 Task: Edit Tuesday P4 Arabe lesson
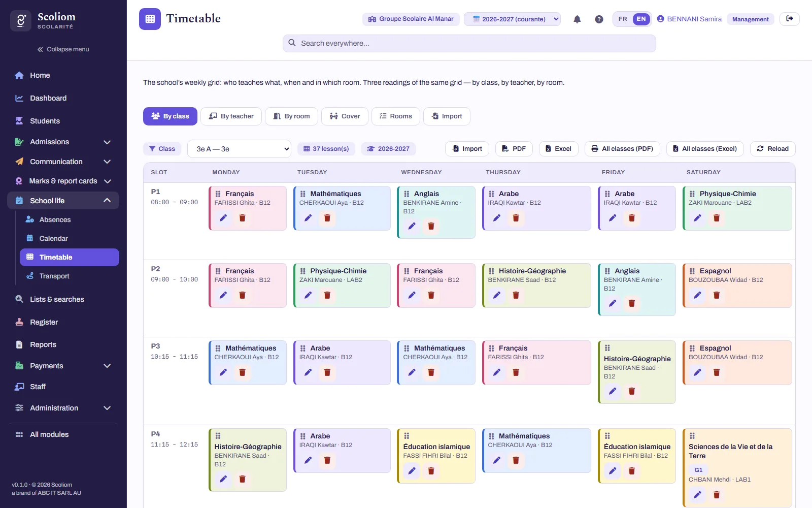(x=308, y=460)
